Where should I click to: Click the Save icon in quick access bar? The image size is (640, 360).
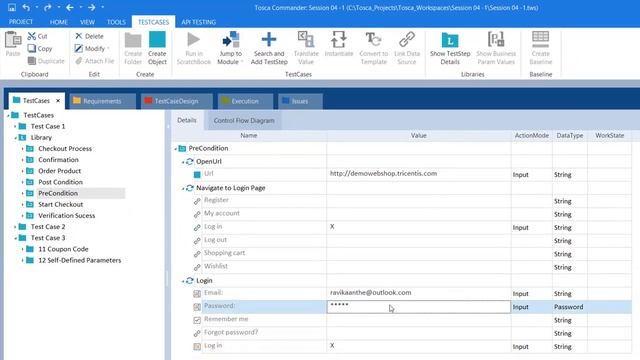coord(12,7)
